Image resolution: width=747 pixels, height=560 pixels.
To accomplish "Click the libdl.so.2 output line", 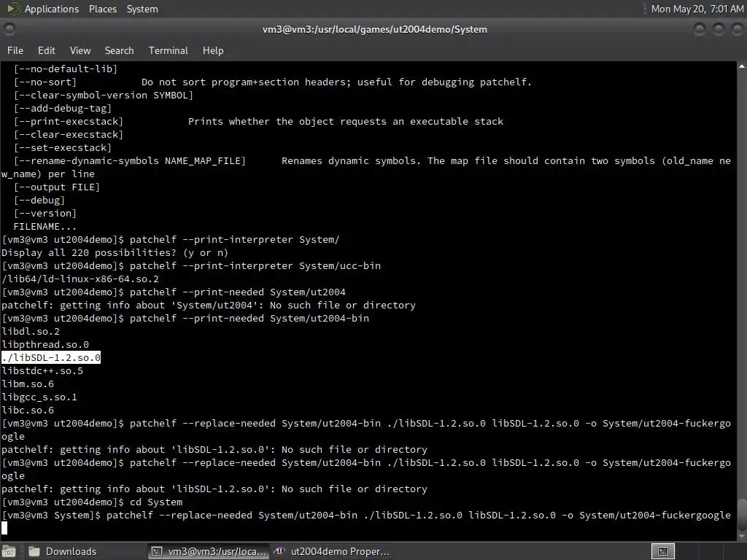I will 31,332.
